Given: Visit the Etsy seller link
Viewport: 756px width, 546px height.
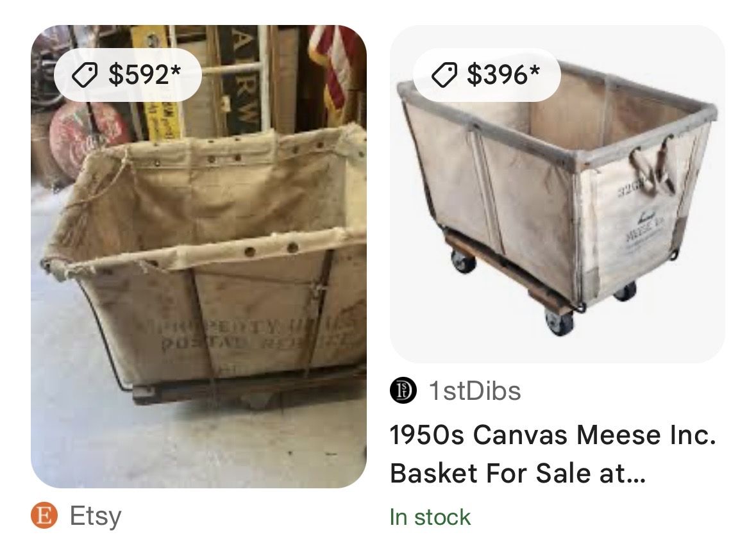Looking at the screenshot, I should (x=95, y=516).
